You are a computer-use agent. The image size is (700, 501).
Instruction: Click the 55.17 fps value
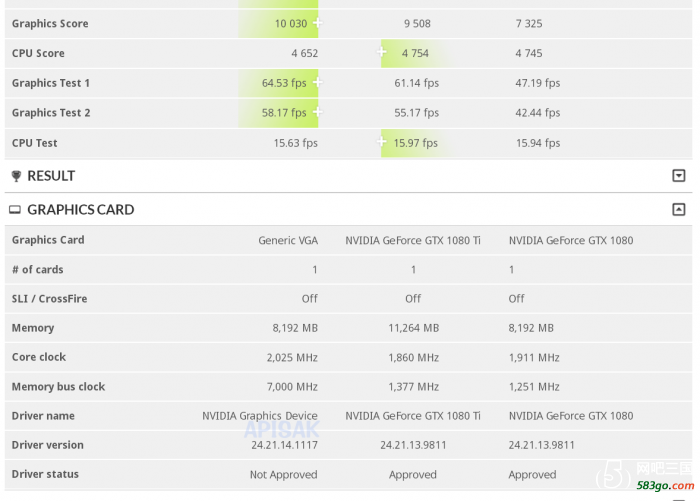click(417, 113)
